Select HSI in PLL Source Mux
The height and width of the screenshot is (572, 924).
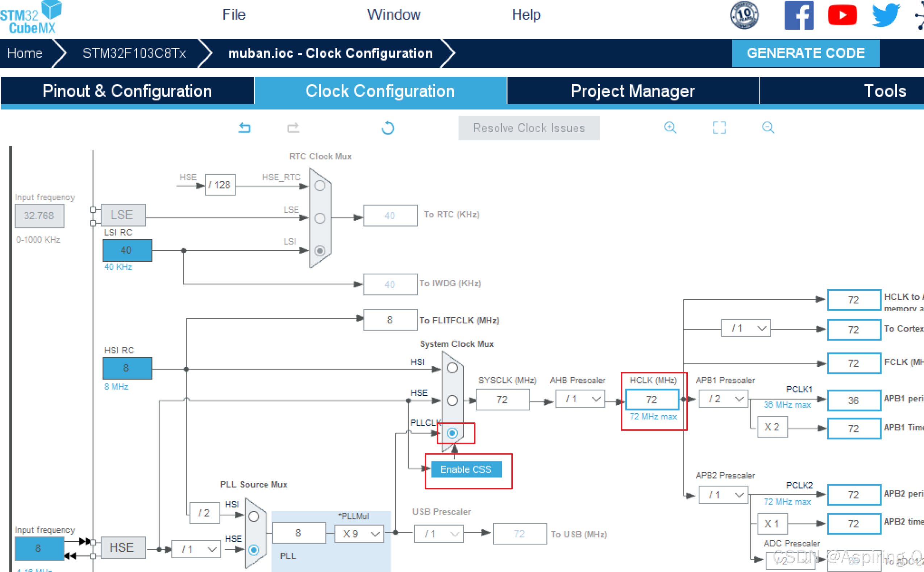click(x=254, y=517)
